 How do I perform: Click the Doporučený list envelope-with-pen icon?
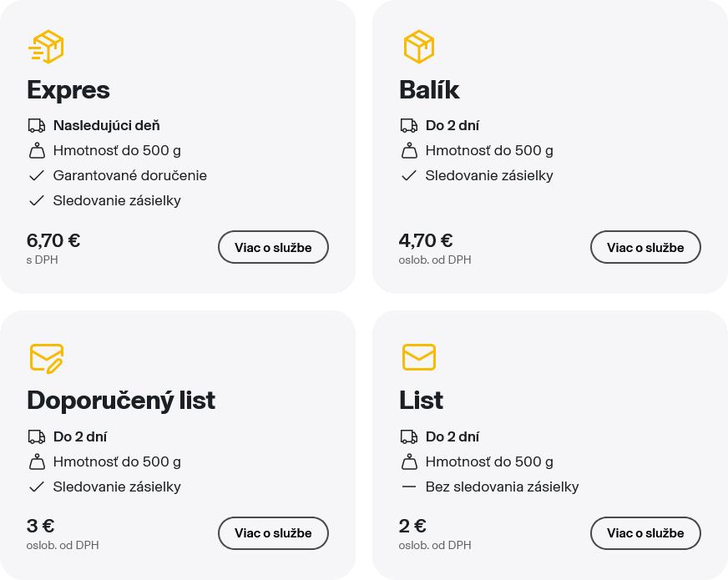47,358
